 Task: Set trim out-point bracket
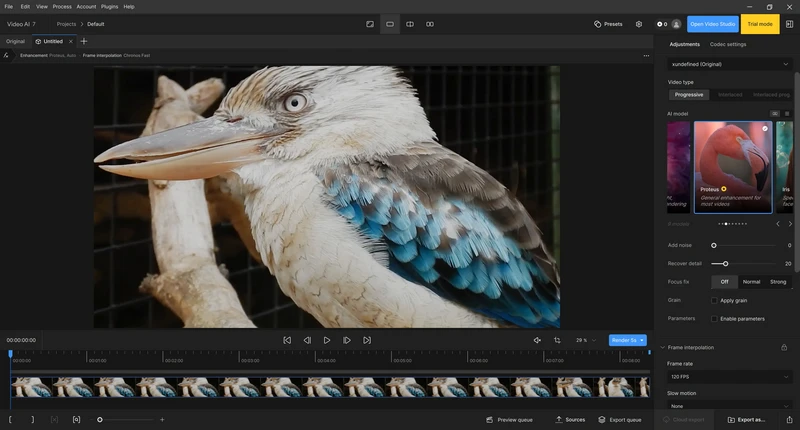tap(33, 420)
